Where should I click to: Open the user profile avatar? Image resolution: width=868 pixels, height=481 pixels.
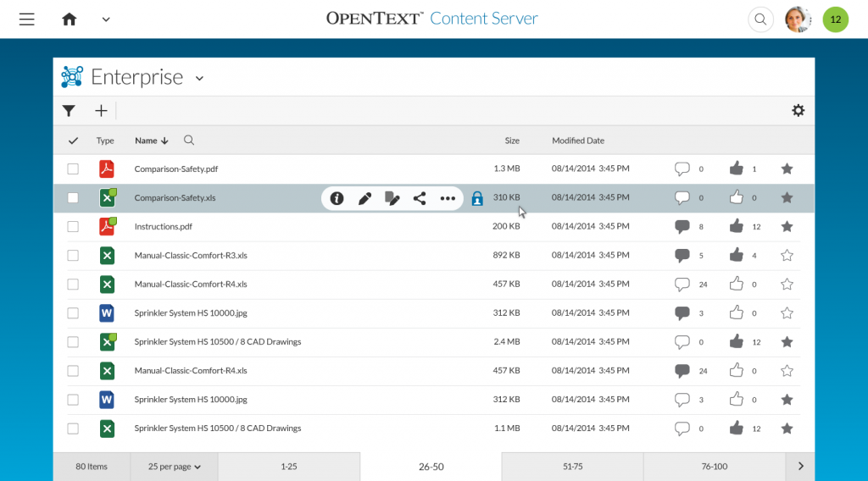point(798,19)
